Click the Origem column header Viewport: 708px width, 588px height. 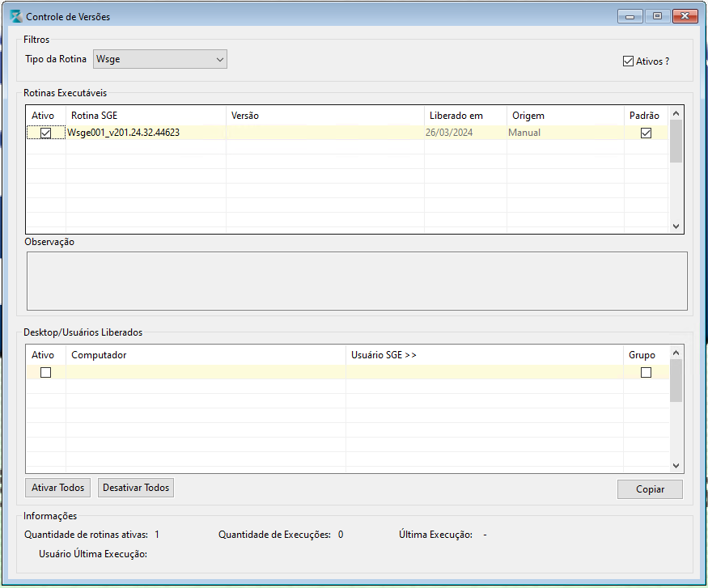pyautogui.click(x=566, y=116)
